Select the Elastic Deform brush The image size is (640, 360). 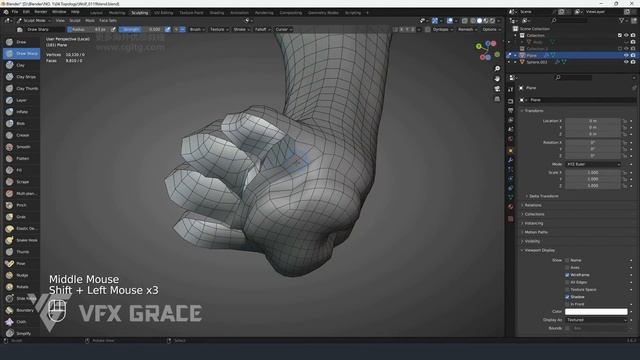pyautogui.click(x=21, y=229)
